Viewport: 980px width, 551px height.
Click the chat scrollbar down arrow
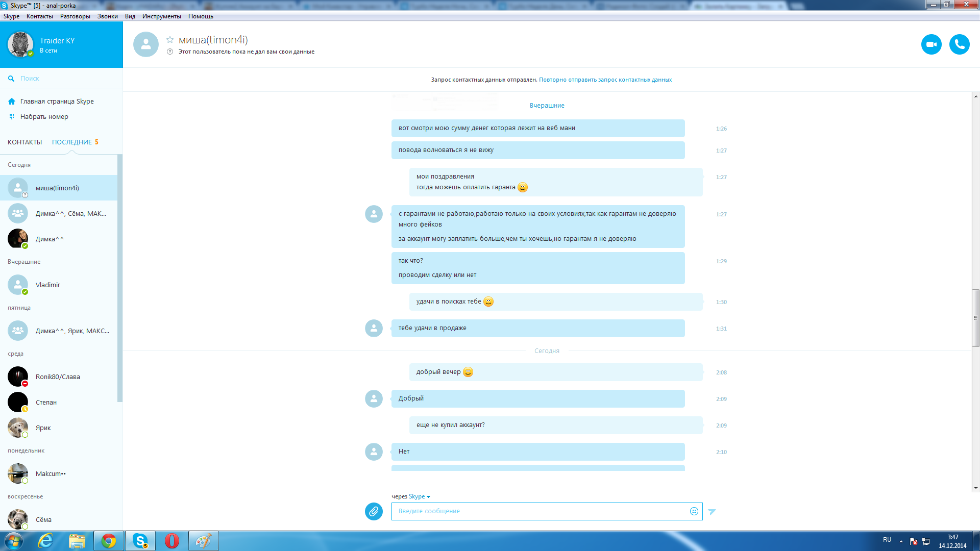point(975,488)
